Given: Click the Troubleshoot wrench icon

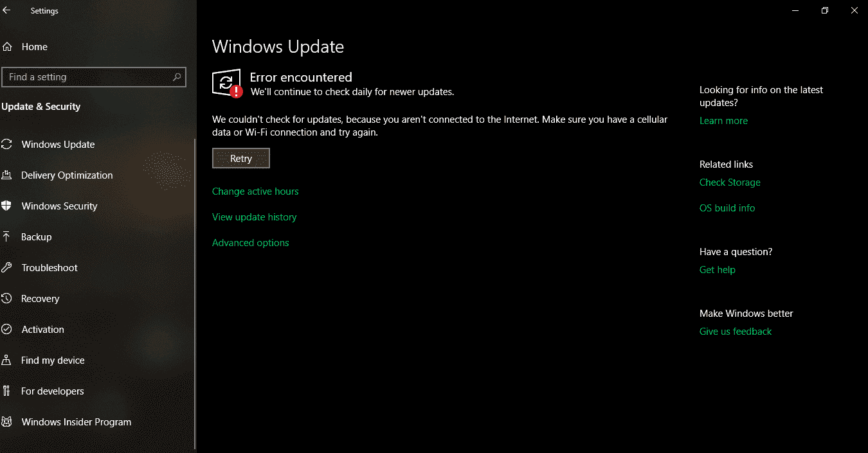Looking at the screenshot, I should point(7,268).
